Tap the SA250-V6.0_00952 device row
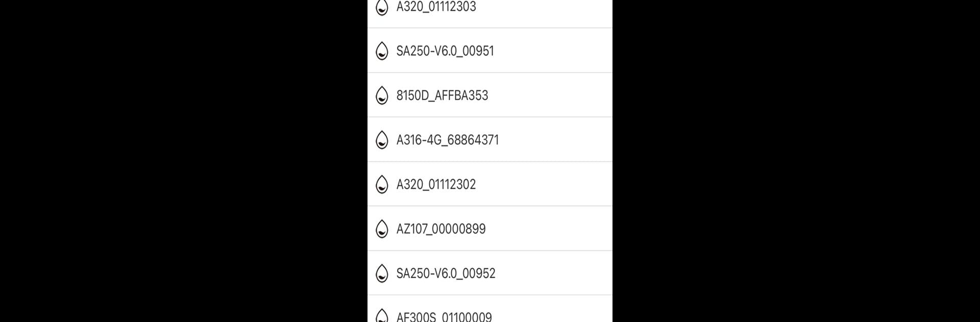 point(490,273)
